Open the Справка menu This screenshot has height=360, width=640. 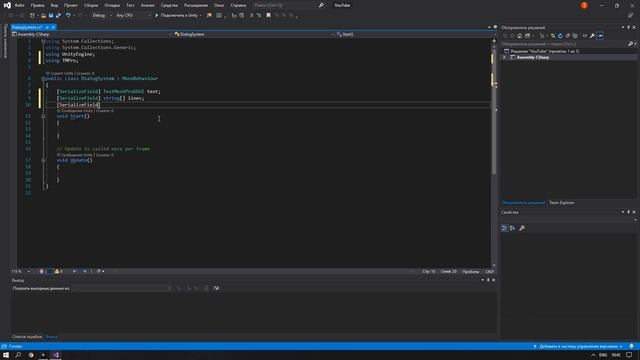pyautogui.click(x=238, y=5)
